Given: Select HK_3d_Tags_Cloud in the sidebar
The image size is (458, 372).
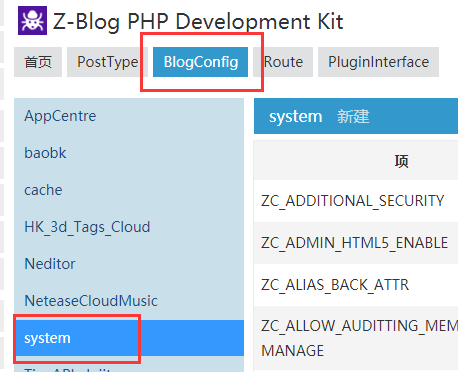Looking at the screenshot, I should coord(129,227).
